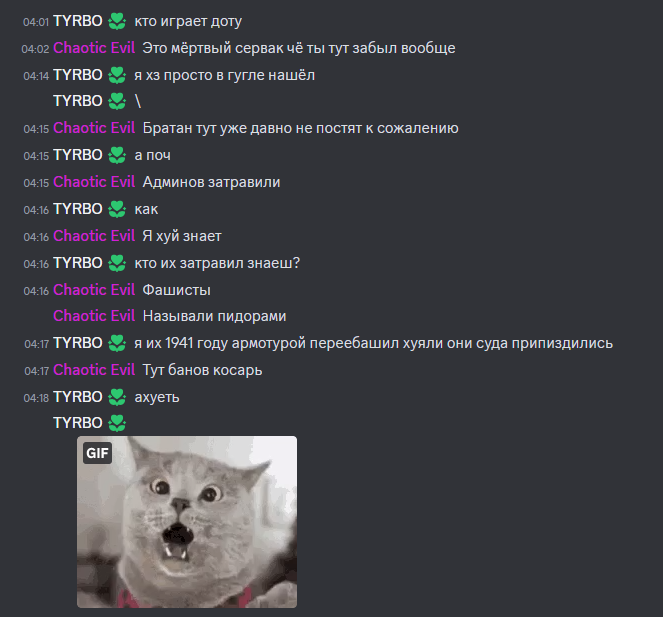Click the 04:15 timestamp next to 'Админов затравили'

[x=36, y=183]
